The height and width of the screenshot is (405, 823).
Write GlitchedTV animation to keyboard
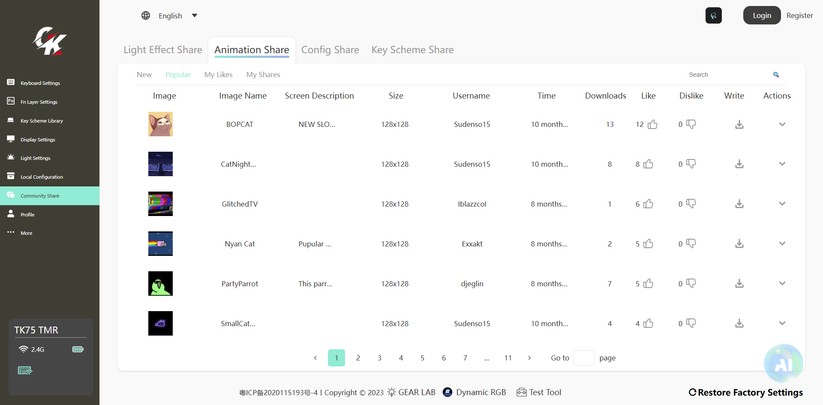739,204
